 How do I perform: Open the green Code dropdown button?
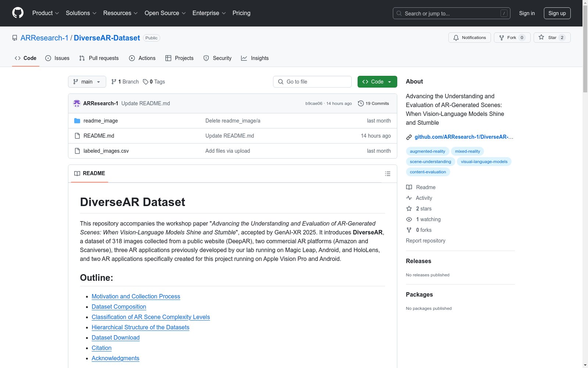coord(377,82)
